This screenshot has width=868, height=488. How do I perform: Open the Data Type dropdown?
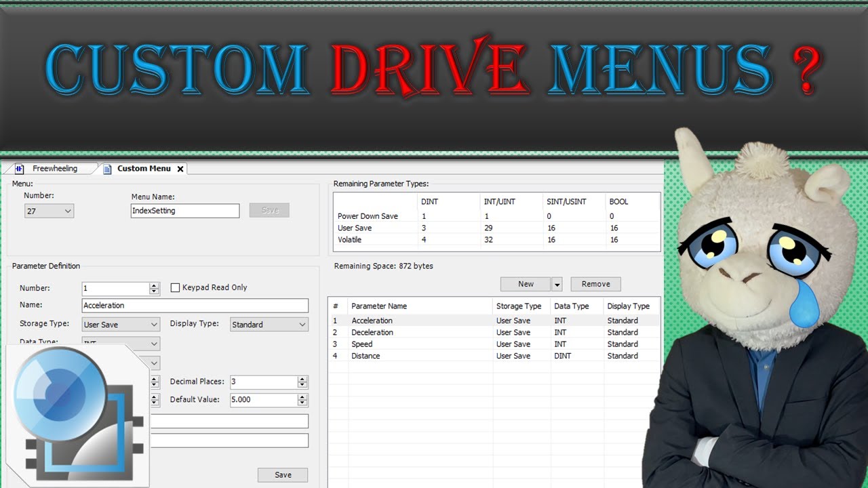(121, 343)
